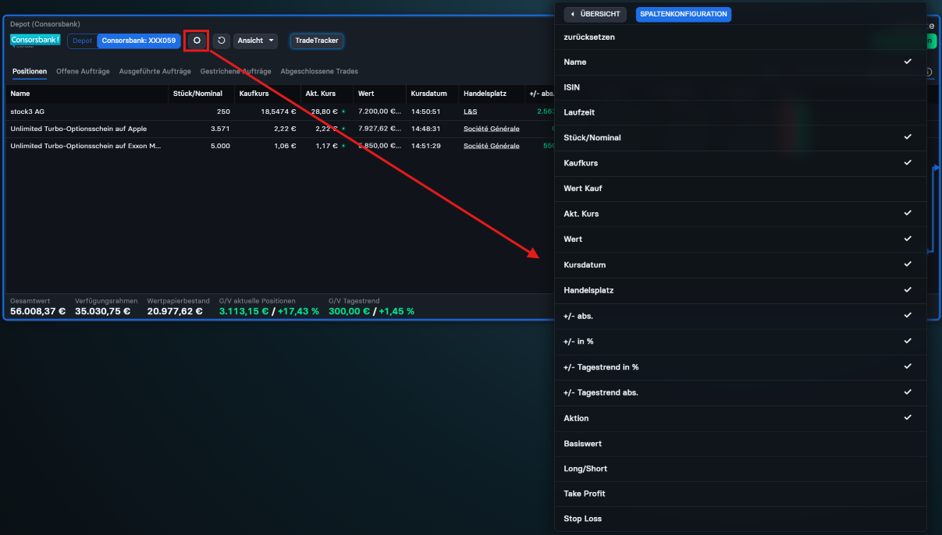Screen dimensions: 942x535
Task: Click Société Générale link in Apple row
Action: (x=491, y=128)
